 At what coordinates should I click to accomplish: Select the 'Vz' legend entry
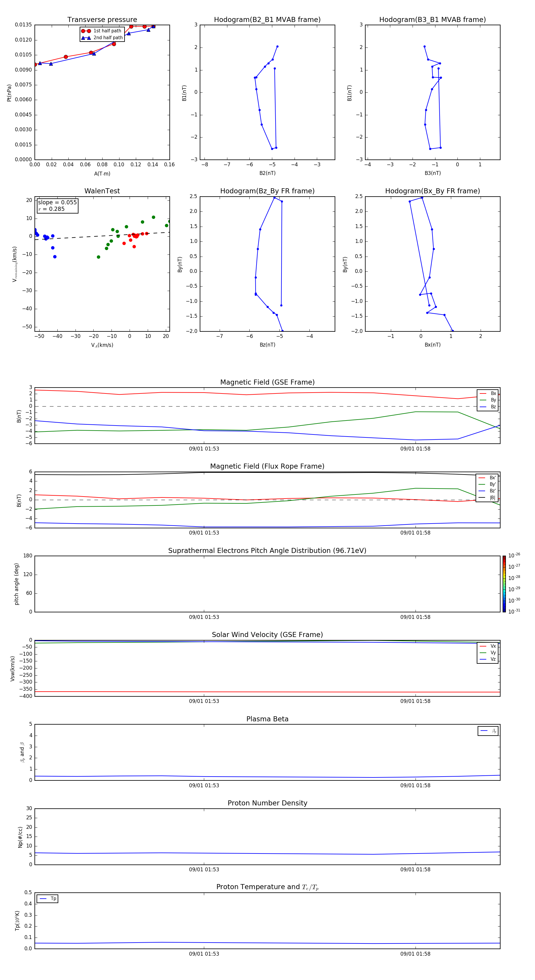[x=488, y=659]
